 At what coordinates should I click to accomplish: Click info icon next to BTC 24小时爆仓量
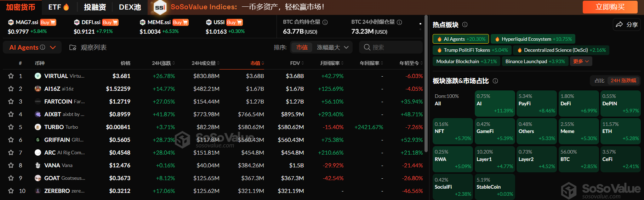[399, 22]
